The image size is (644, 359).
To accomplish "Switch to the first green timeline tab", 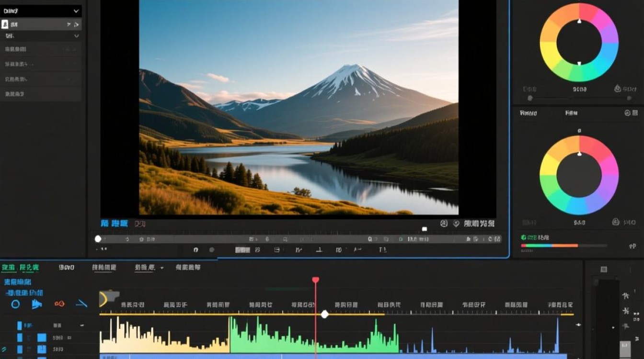I will click(8, 267).
